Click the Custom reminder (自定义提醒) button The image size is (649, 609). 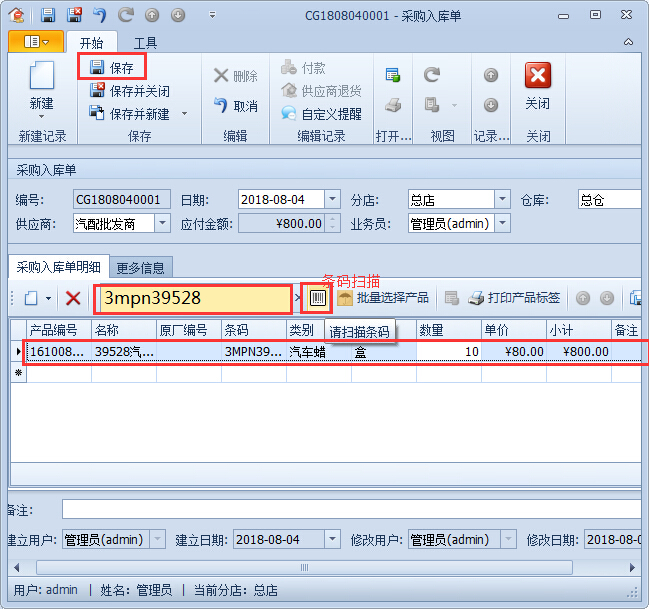click(x=322, y=114)
